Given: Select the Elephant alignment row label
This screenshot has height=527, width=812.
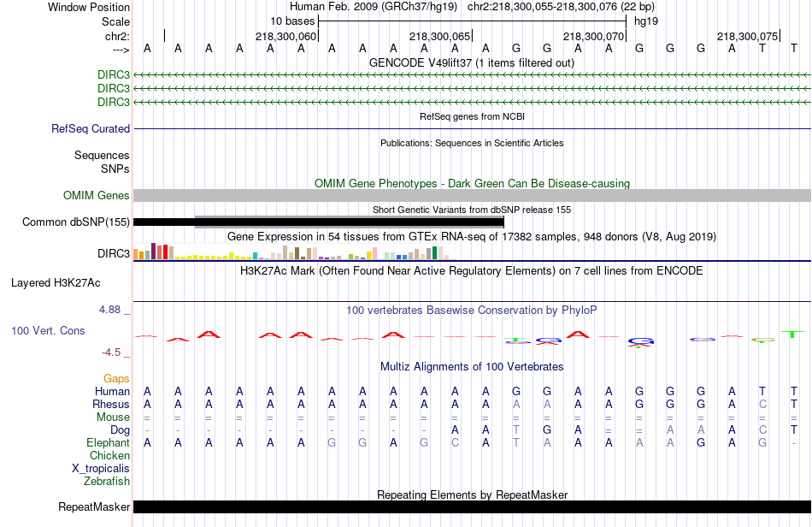Looking at the screenshot, I should [108, 442].
